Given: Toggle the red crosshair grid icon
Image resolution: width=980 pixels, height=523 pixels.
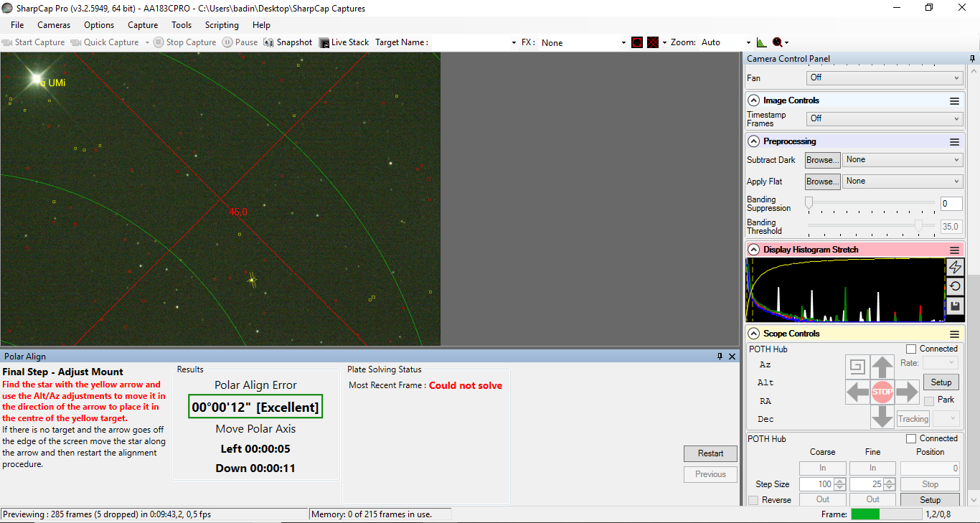Looking at the screenshot, I should (653, 42).
